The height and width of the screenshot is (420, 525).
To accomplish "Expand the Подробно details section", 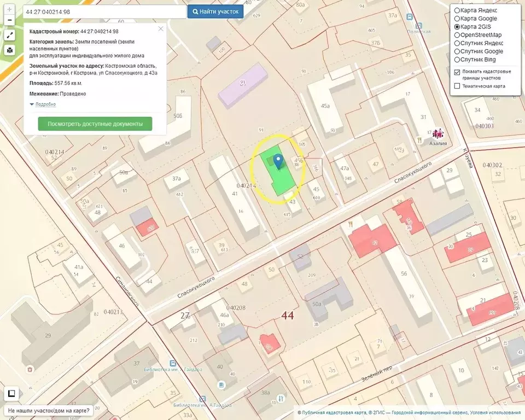I will click(x=45, y=104).
